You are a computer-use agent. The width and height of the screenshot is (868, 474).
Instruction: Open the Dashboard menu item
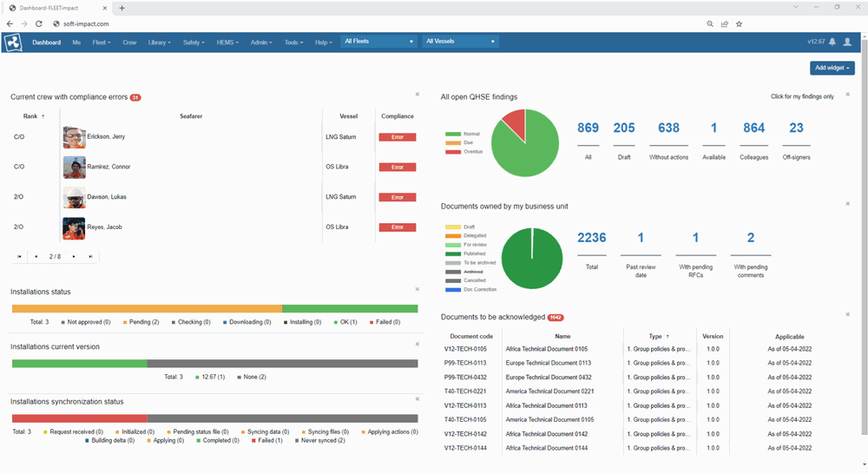[x=47, y=43]
